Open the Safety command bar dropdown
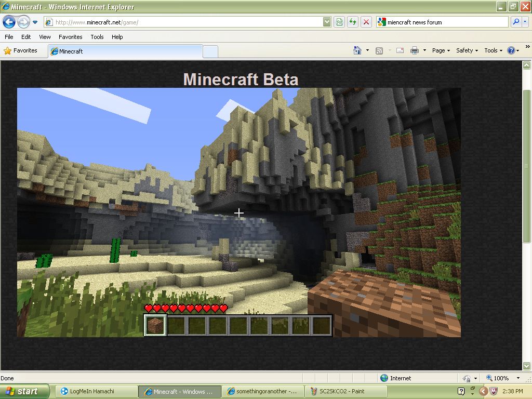Screen dimensions: 532x399 [x=467, y=50]
